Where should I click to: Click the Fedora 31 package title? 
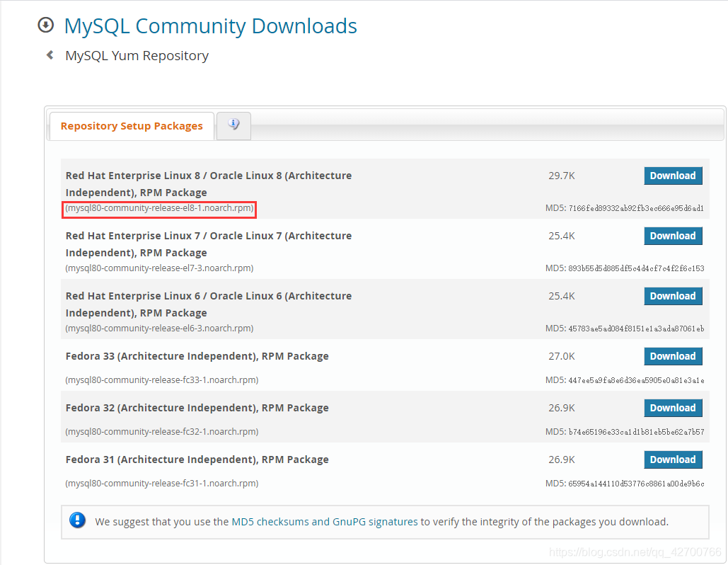(x=197, y=460)
